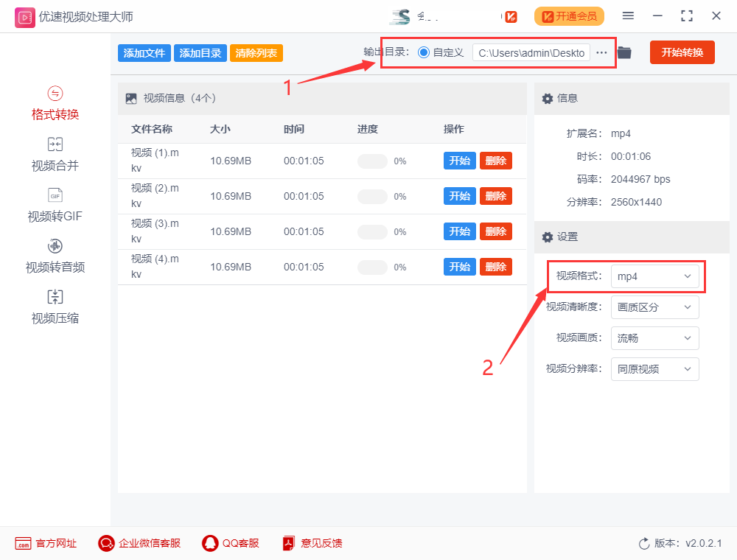Click the 开始转换 convert button

coord(682,52)
